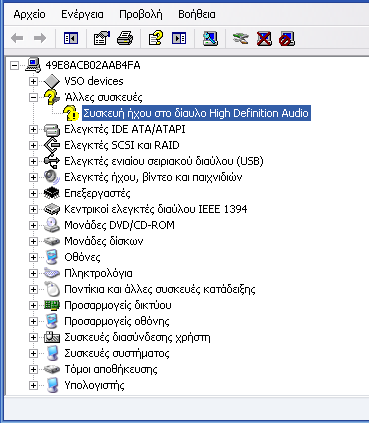
Task: Expand the USB controllers node
Action: point(33,161)
